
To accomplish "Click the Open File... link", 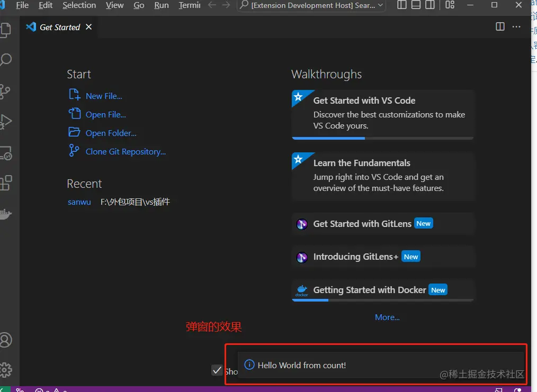I will click(x=105, y=115).
